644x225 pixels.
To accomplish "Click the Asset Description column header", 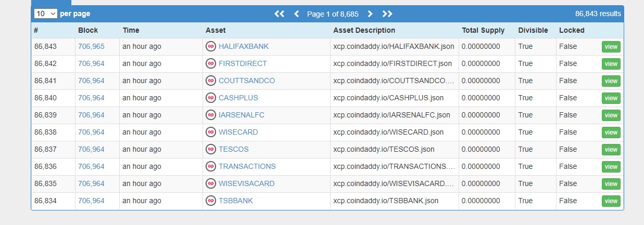I will [x=364, y=30].
